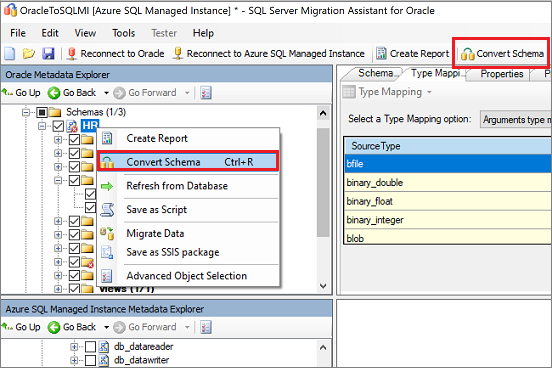Screen dimensions: 552x368
Task: Switch to the Properties tab
Action: [x=501, y=74]
